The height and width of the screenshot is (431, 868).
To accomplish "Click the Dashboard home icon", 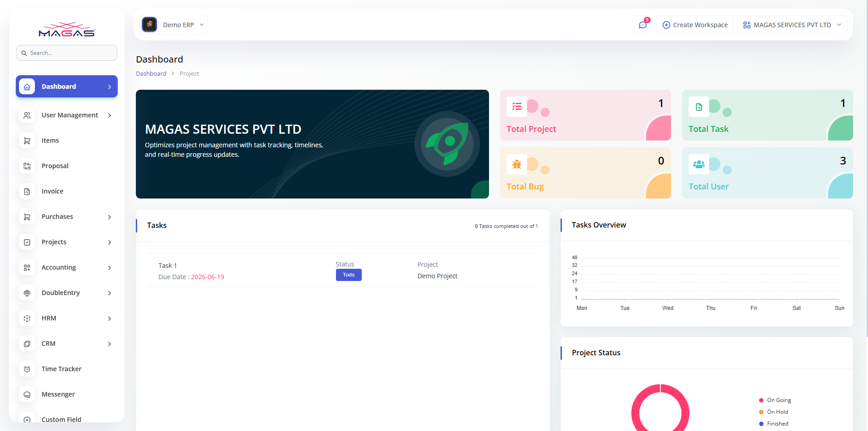I will coord(27,87).
